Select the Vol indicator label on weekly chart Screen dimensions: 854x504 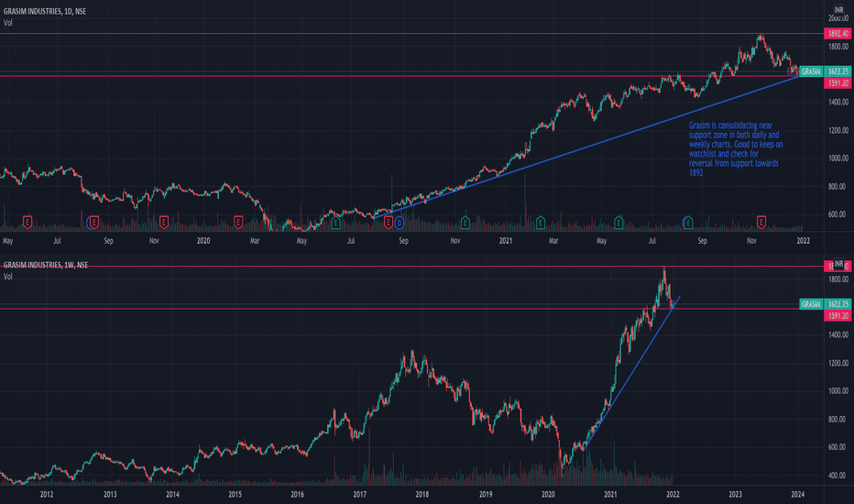7,277
